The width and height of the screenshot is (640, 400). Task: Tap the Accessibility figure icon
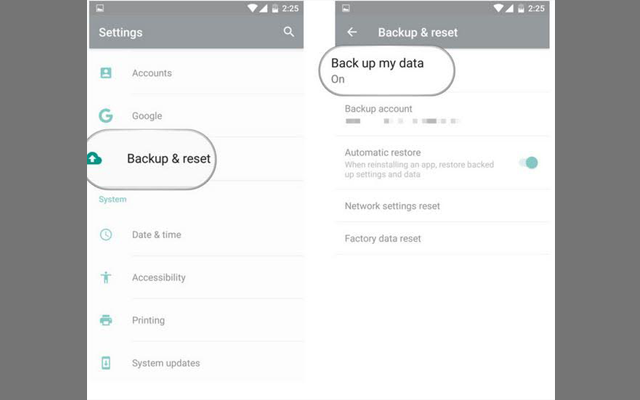tap(106, 277)
